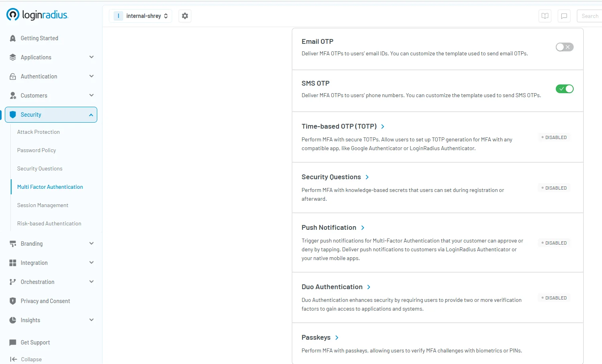This screenshot has width=602, height=364.
Task: Click the Privacy and Consent shield icon
Action: [x=13, y=301]
